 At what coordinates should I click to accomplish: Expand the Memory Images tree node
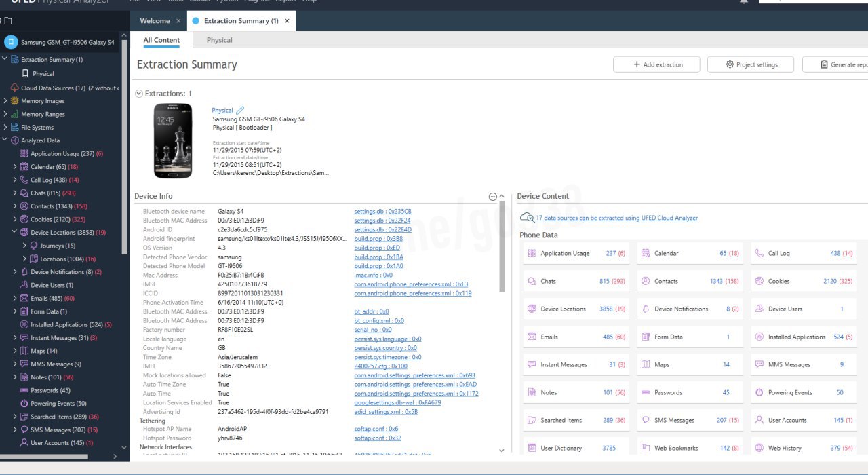5,101
